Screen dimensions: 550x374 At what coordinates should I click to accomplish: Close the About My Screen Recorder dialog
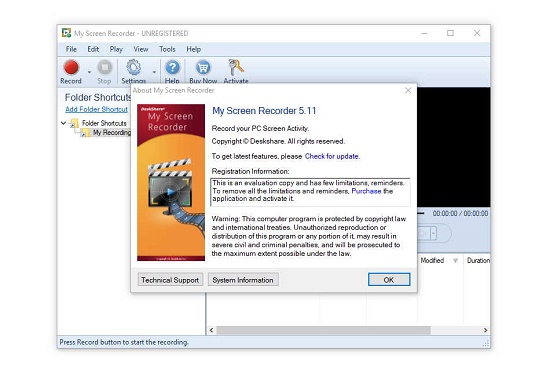(x=408, y=91)
